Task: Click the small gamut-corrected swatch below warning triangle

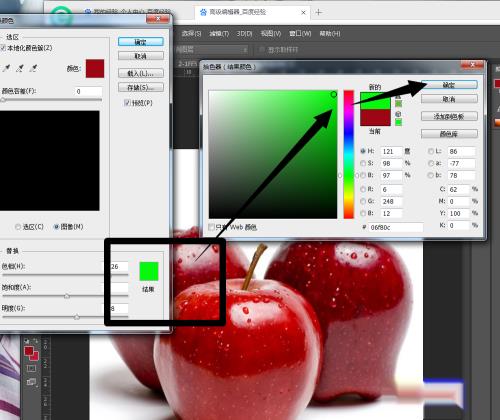Action: (398, 104)
